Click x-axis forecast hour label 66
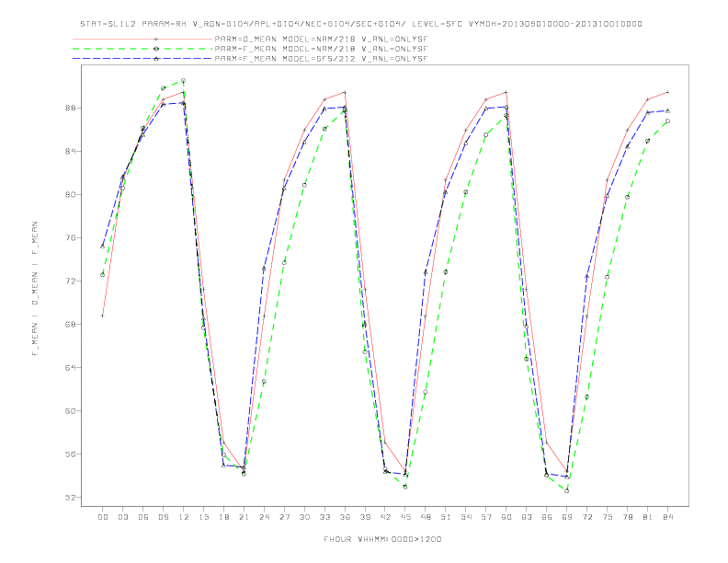Screen dimensions: 728x563 coord(547,517)
